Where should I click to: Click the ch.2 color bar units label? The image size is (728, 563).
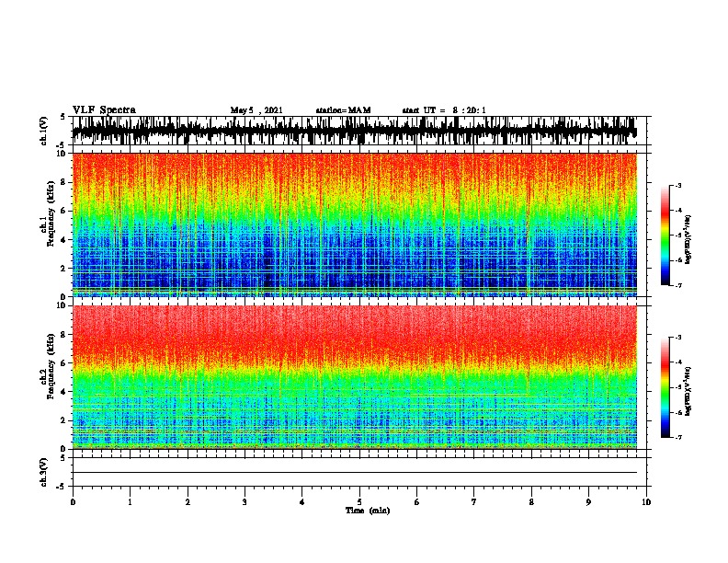(688, 391)
